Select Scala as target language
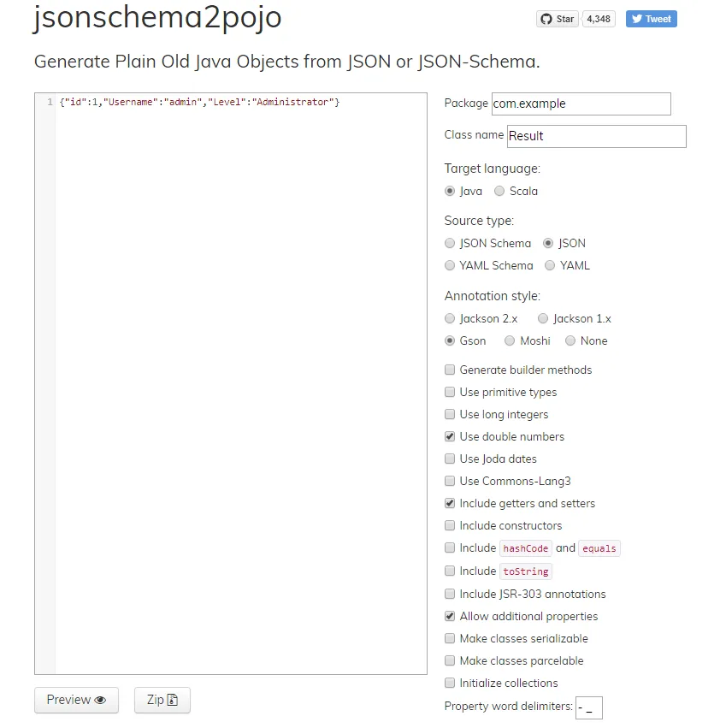Image resolution: width=726 pixels, height=728 pixels. coord(499,192)
